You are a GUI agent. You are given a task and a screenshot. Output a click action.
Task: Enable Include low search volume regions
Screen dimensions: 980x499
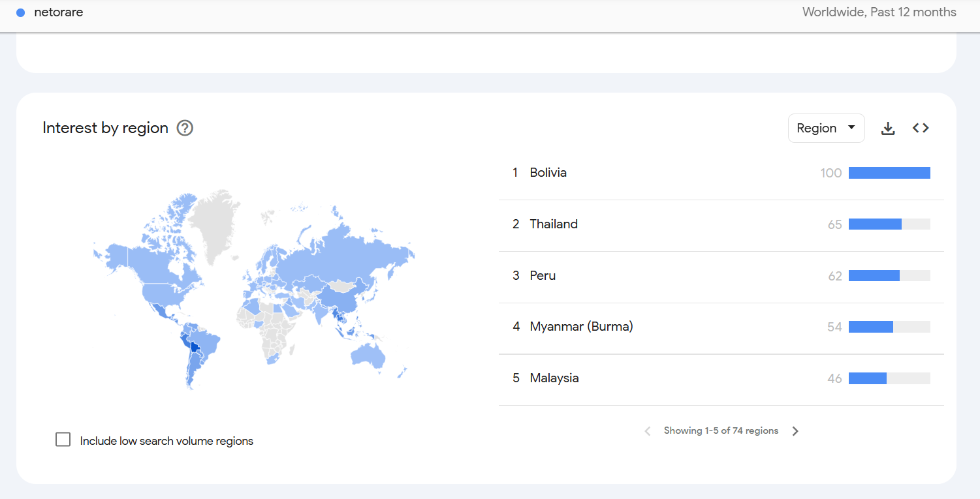click(x=63, y=440)
